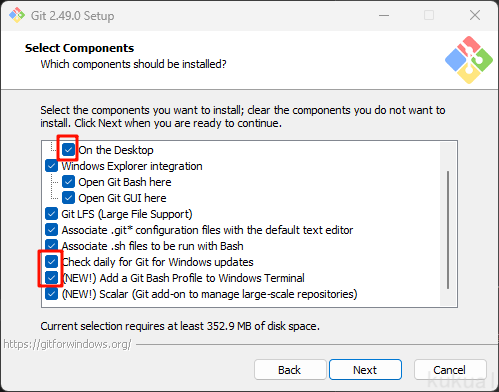Image resolution: width=499 pixels, height=392 pixels.
Task: Toggle Windows Explorer integration checkbox
Action: [x=51, y=166]
